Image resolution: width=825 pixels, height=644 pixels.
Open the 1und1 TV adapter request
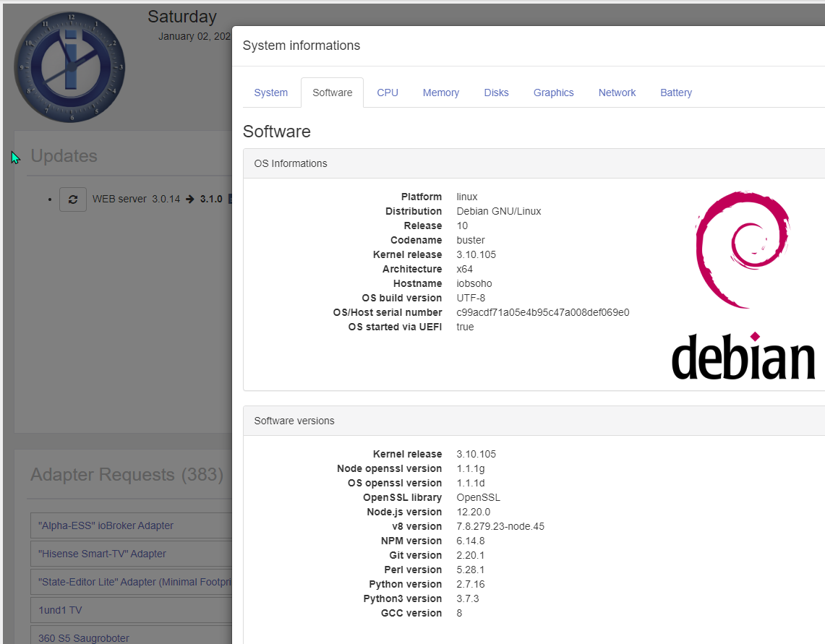(x=131, y=610)
